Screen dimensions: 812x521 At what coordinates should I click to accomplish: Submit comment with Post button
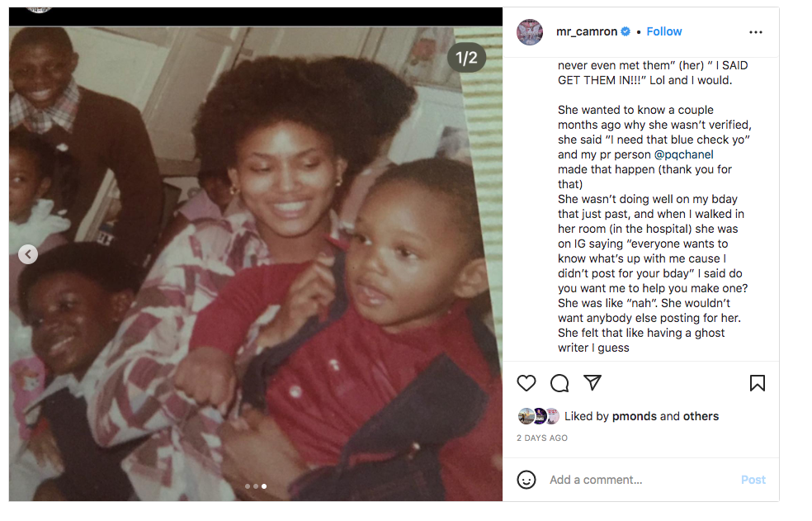click(x=753, y=480)
